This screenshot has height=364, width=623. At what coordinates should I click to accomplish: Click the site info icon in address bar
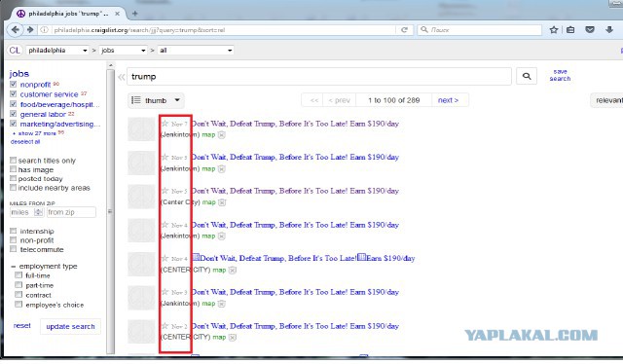pos(44,30)
